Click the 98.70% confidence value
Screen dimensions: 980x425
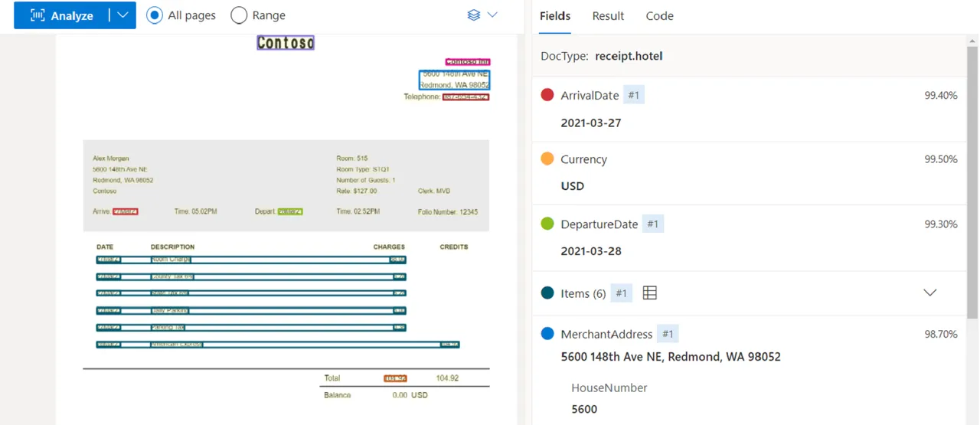point(941,335)
